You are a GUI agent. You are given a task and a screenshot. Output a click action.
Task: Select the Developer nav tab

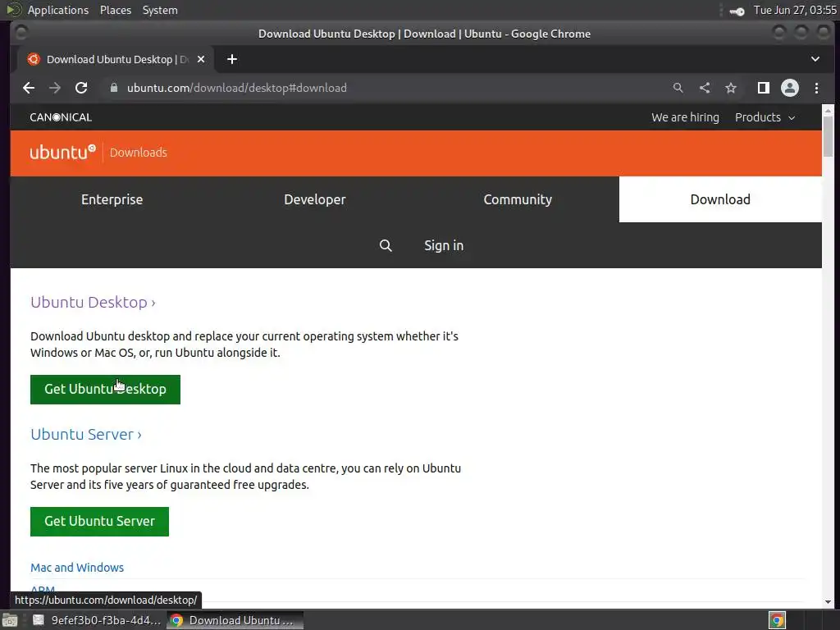click(315, 199)
